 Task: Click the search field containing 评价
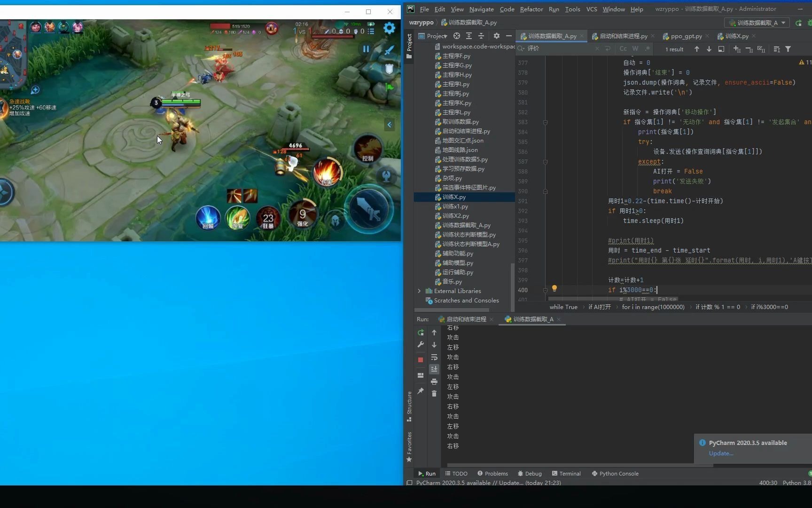click(x=560, y=48)
